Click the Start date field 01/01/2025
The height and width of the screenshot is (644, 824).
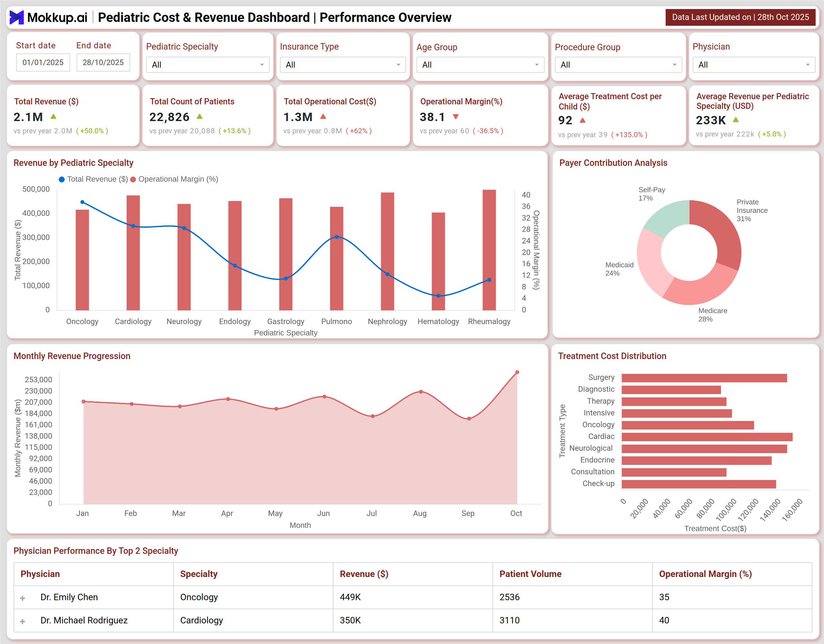43,62
